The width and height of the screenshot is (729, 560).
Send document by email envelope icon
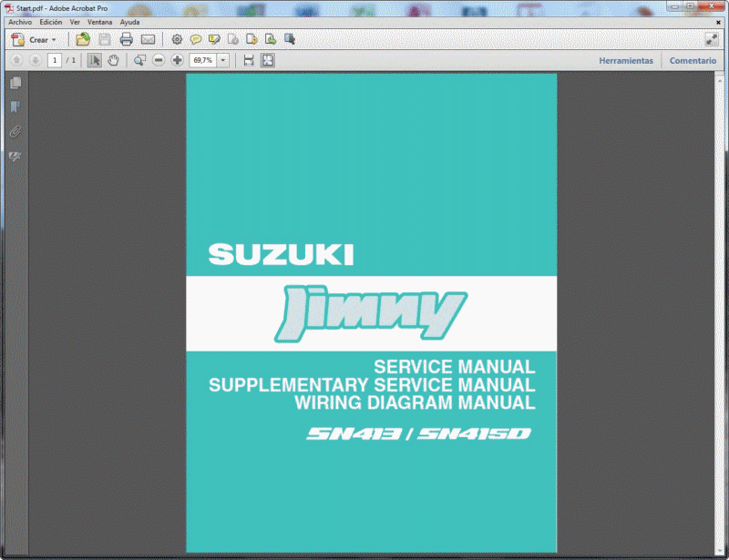[x=148, y=39]
